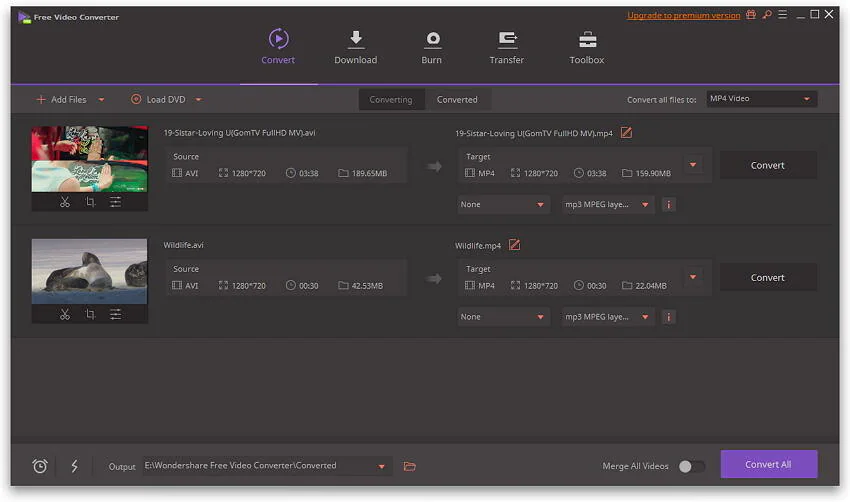The width and height of the screenshot is (850, 502).
Task: Click the purple Convert All button
Action: click(x=769, y=464)
